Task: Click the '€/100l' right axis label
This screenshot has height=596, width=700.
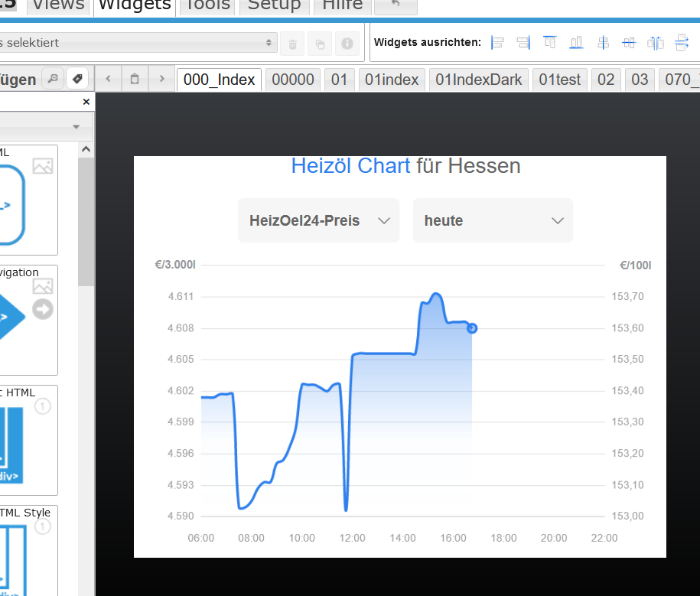Action: (x=635, y=265)
